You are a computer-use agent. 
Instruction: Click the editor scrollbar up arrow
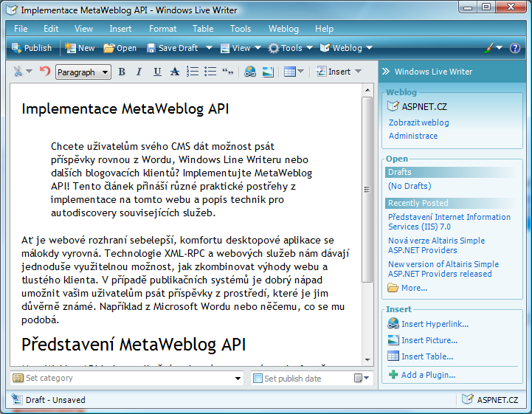(367, 90)
